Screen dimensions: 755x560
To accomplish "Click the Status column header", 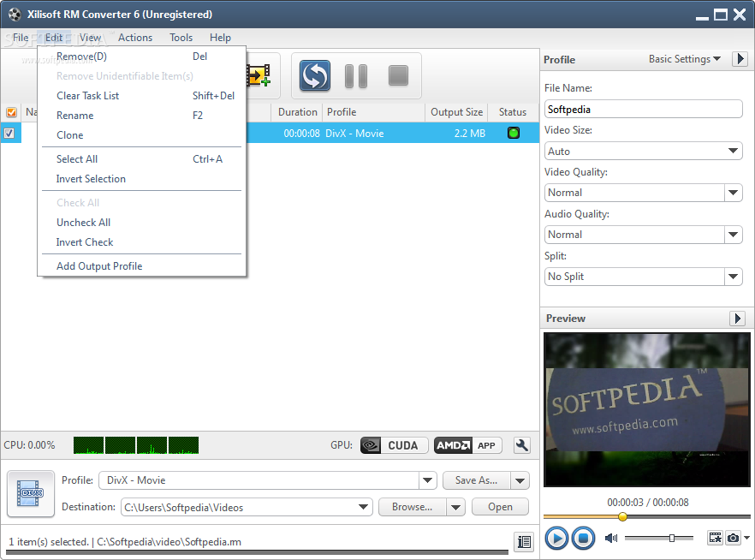I will pos(513,112).
